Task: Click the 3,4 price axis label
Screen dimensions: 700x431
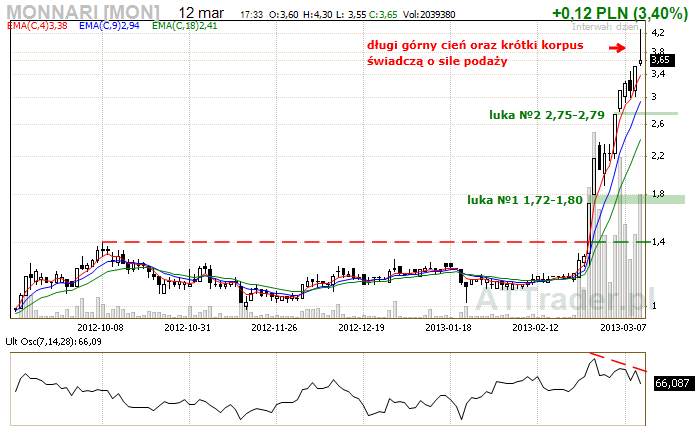Action: 658,74
